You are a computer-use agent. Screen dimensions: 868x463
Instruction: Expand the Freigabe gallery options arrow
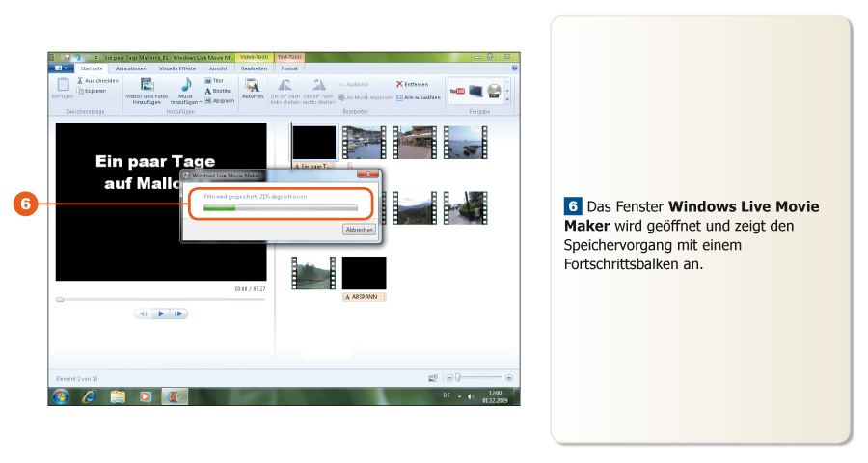[508, 99]
